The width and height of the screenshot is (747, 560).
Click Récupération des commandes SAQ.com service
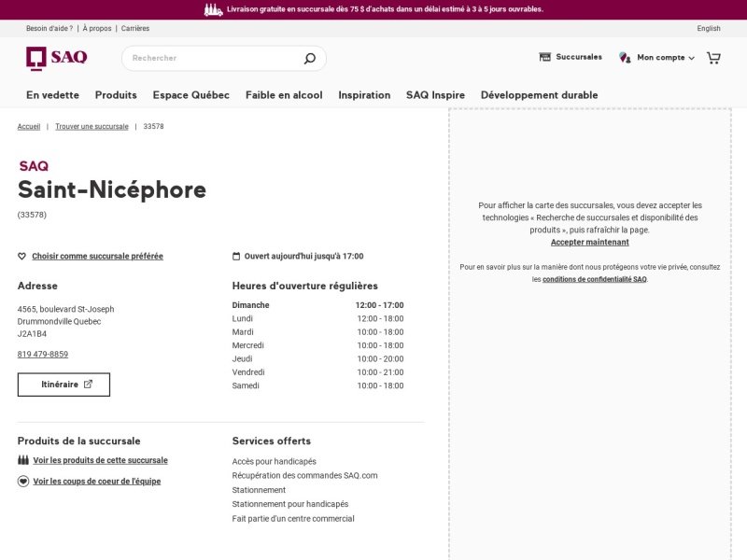[x=305, y=475]
